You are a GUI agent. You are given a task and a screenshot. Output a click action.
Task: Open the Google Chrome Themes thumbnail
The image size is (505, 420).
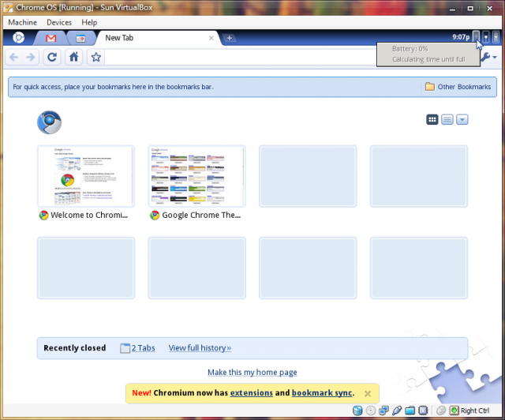[x=196, y=176]
